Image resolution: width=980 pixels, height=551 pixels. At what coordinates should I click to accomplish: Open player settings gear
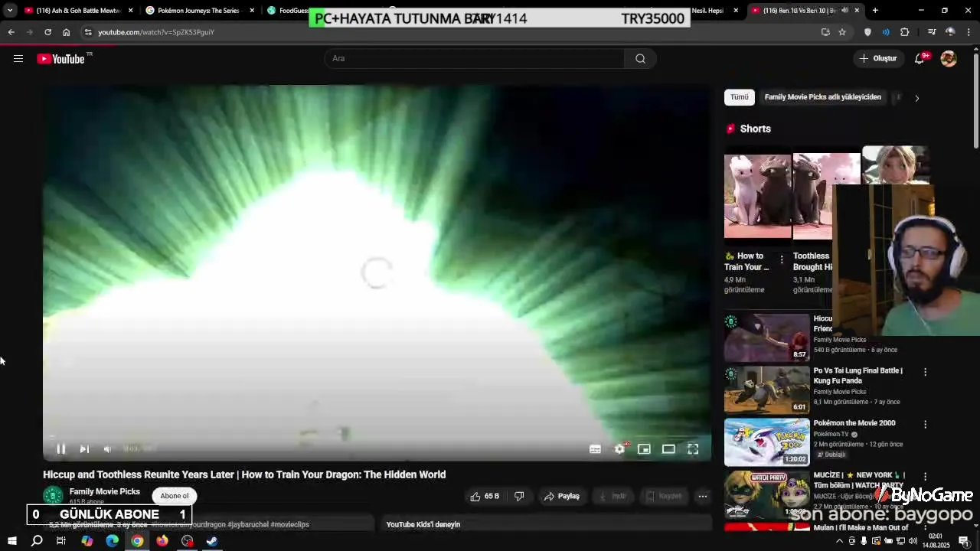point(619,449)
